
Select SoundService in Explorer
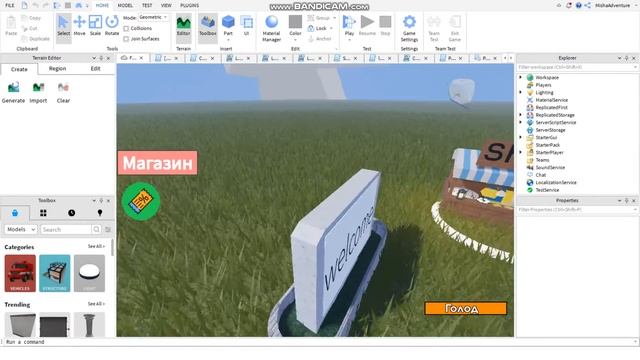(x=550, y=167)
